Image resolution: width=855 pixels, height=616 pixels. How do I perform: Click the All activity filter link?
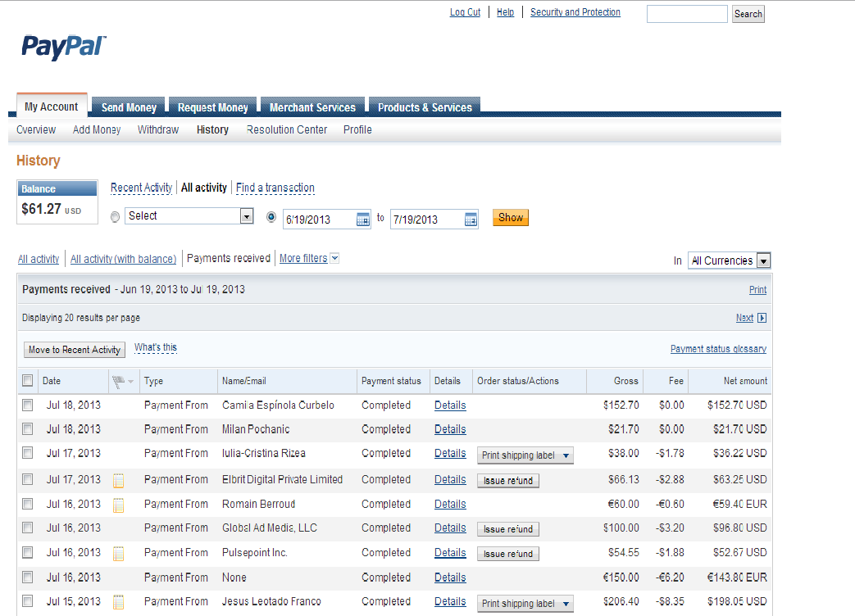[39, 259]
